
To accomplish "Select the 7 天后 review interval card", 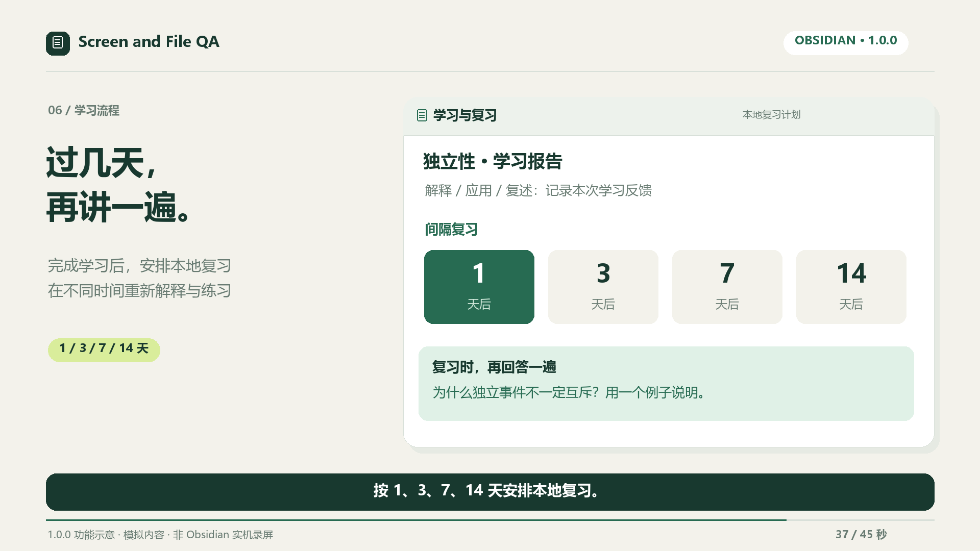I will tap(727, 287).
